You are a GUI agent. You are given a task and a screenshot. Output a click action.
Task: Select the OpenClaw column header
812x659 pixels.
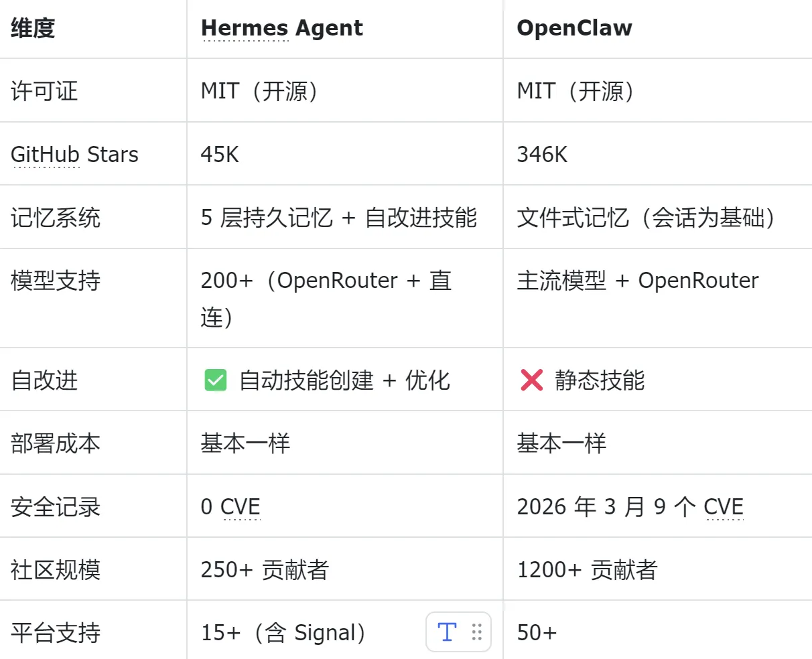pos(574,28)
